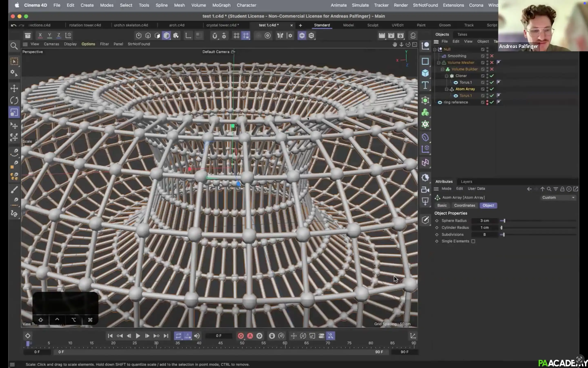The height and width of the screenshot is (368, 588).
Task: Click the Subdivisions slider
Action: 538,235
